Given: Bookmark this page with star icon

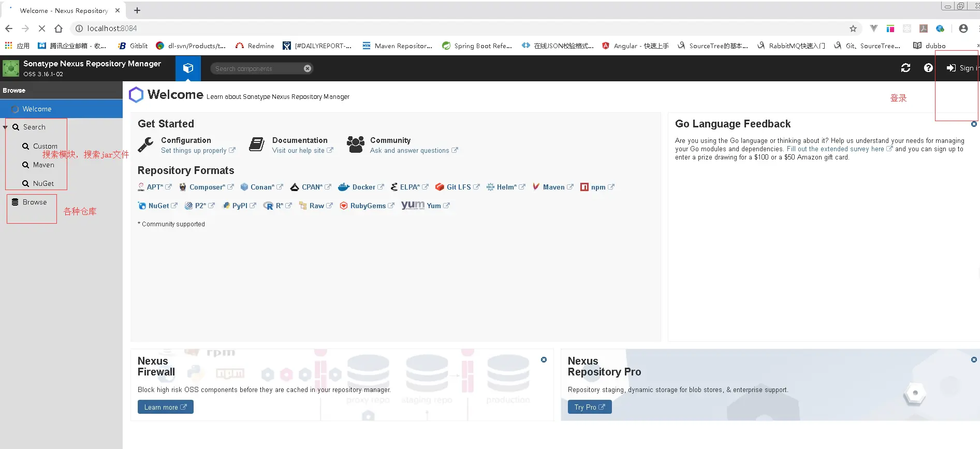Looking at the screenshot, I should 853,28.
